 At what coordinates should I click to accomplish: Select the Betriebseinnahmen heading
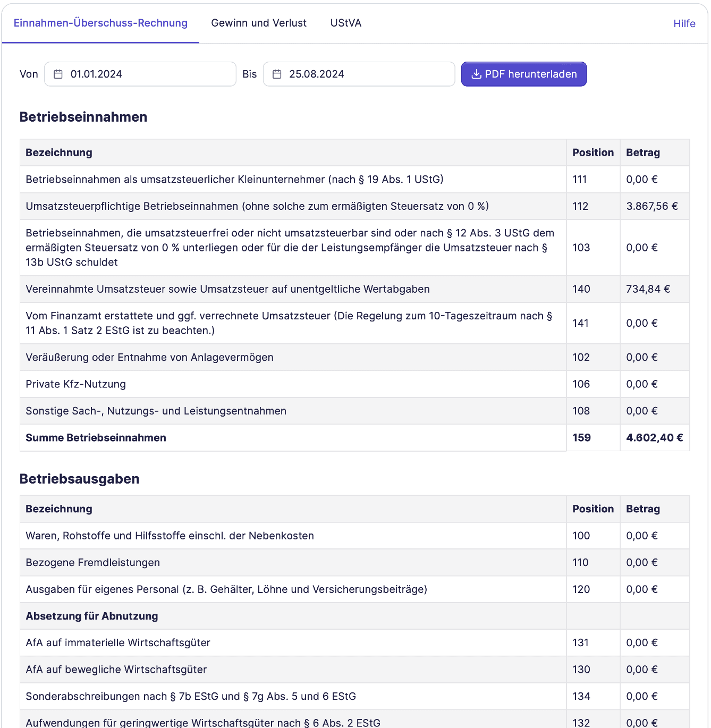tap(83, 117)
